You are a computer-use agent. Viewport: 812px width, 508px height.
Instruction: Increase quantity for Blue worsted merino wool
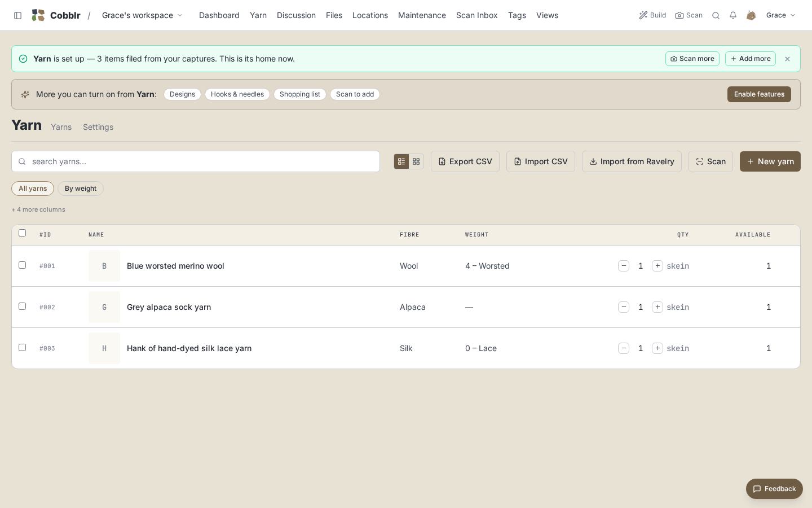pos(657,266)
